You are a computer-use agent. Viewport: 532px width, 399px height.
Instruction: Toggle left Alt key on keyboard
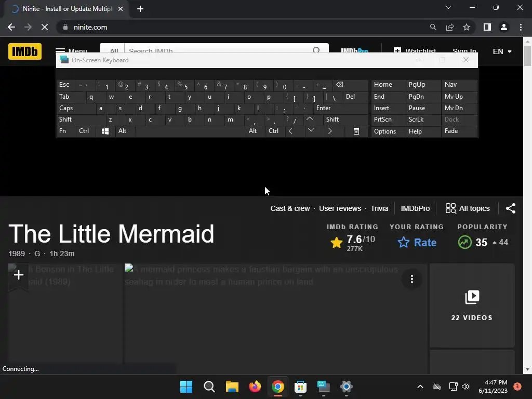pos(125,131)
